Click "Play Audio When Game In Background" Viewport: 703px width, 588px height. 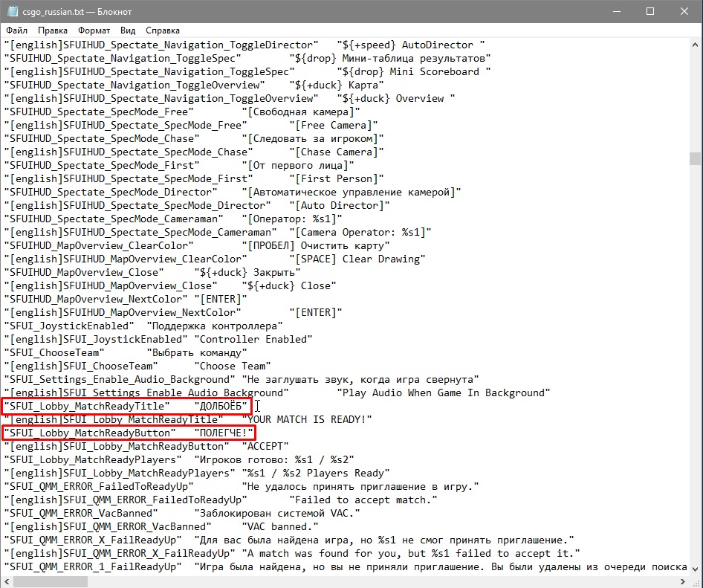444,393
